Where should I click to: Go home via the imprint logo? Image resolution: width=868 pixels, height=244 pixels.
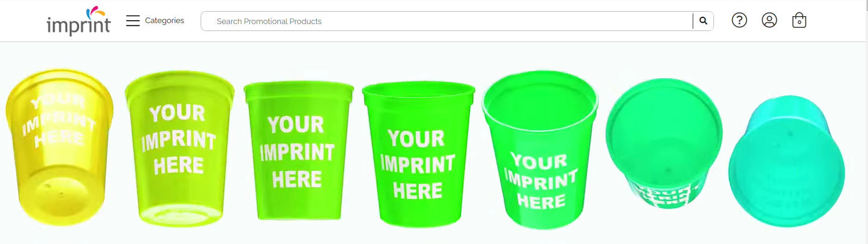click(79, 21)
